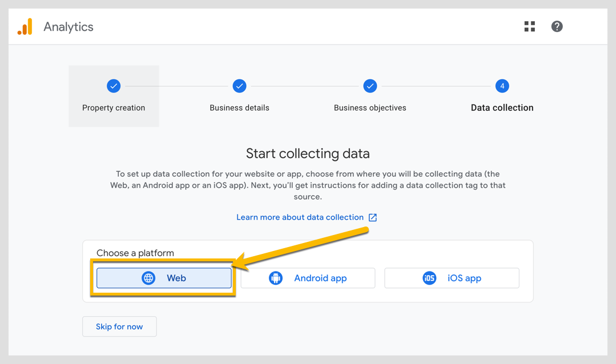The width and height of the screenshot is (616, 364).
Task: Click the numbered circle for step 4
Action: (502, 86)
